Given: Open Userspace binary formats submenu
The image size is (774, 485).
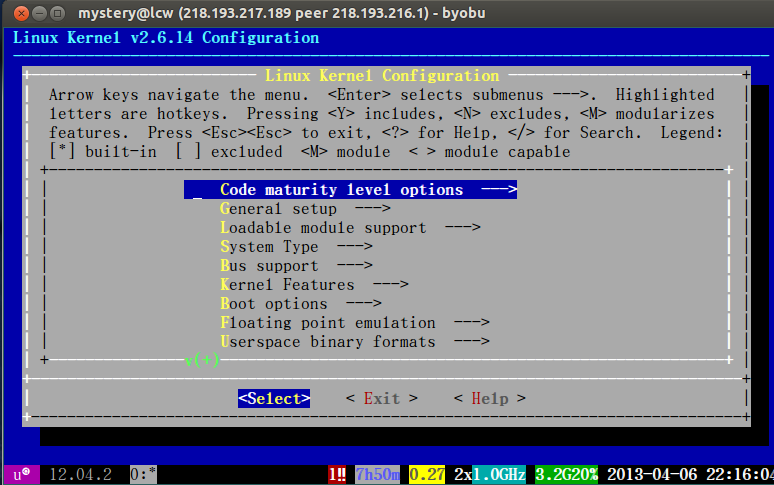Looking at the screenshot, I should (x=354, y=341).
